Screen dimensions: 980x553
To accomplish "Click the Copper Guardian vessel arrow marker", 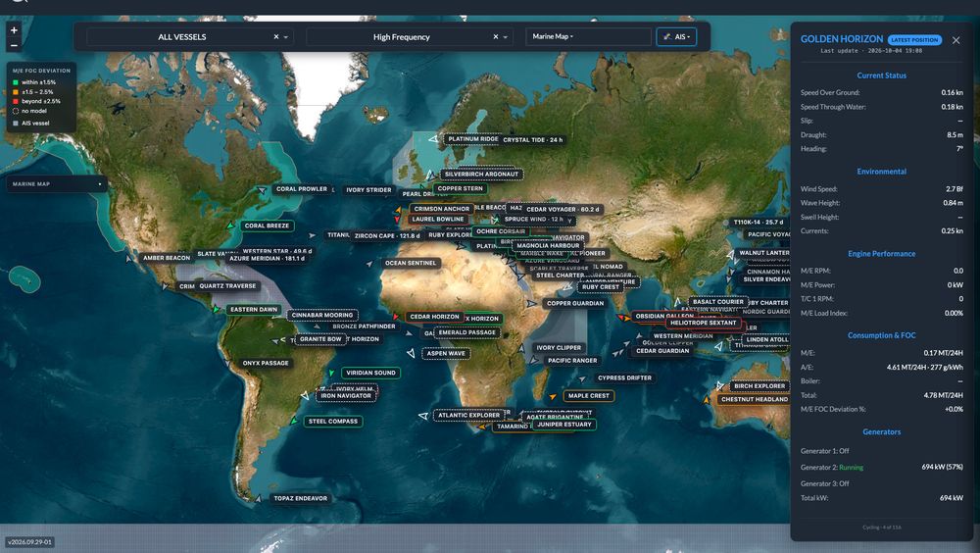I will [531, 303].
